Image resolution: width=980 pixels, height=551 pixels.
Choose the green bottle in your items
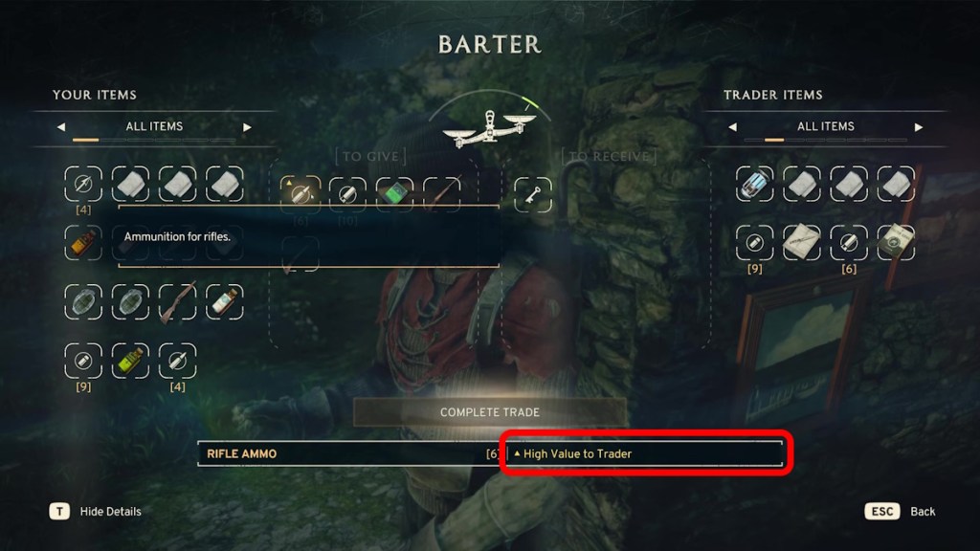[x=130, y=361]
